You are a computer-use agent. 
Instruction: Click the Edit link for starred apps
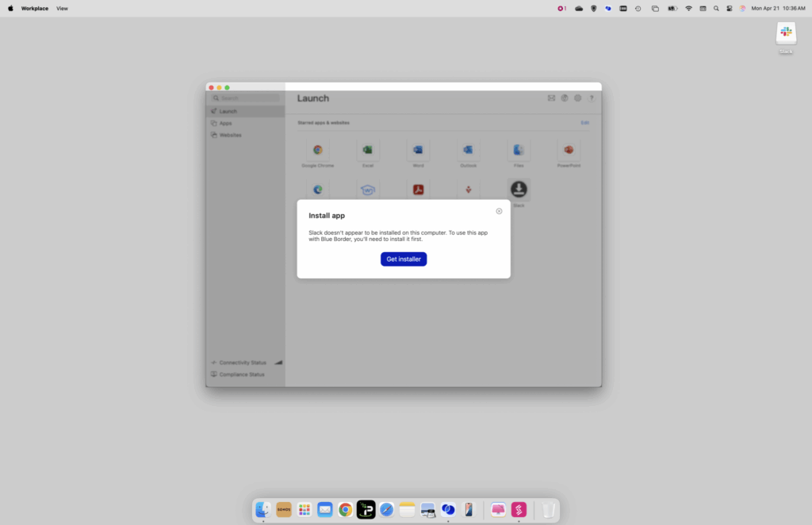tap(584, 123)
